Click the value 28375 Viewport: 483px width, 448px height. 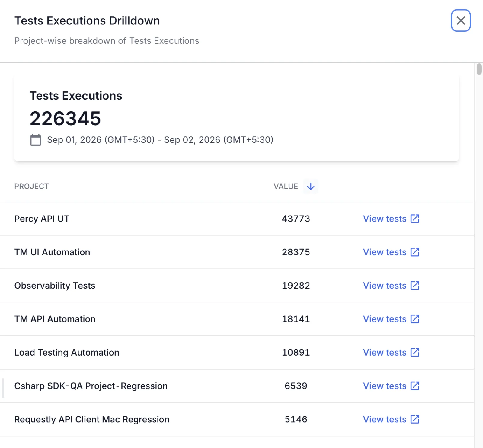pyautogui.click(x=296, y=252)
